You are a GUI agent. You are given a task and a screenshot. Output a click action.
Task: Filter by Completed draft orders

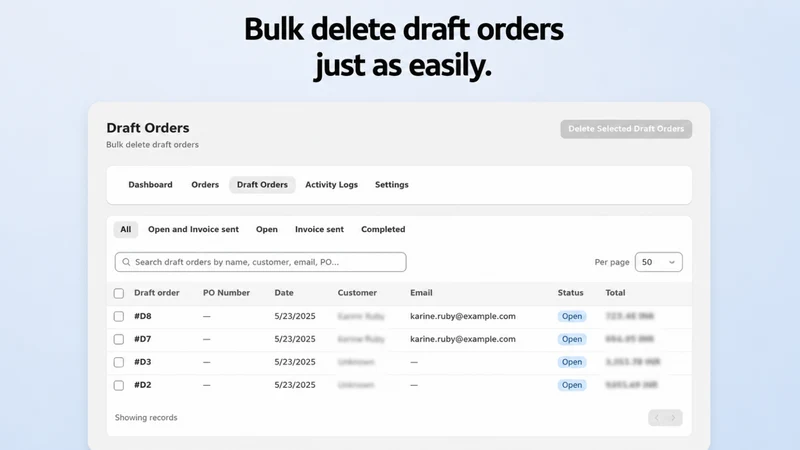383,230
